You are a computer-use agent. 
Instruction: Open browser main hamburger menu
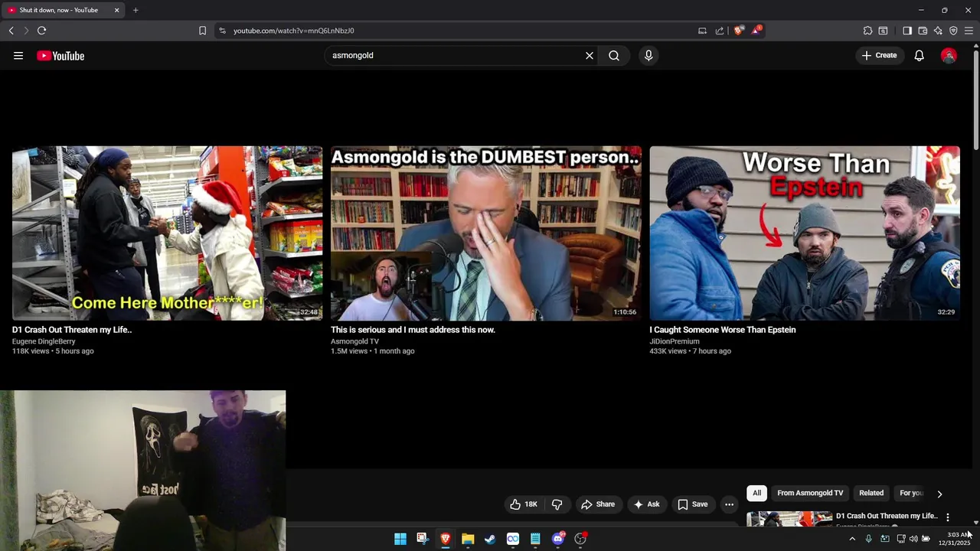969,31
